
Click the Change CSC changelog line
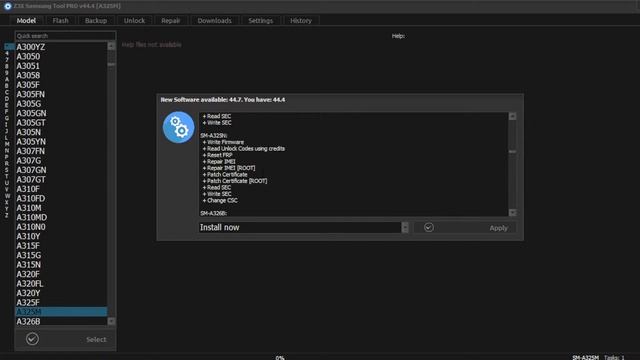pos(220,200)
